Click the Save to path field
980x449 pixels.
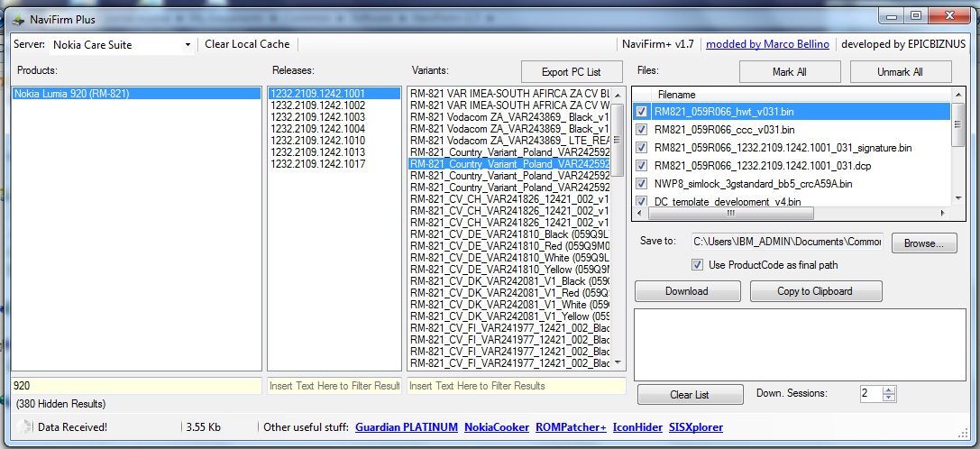(x=787, y=242)
